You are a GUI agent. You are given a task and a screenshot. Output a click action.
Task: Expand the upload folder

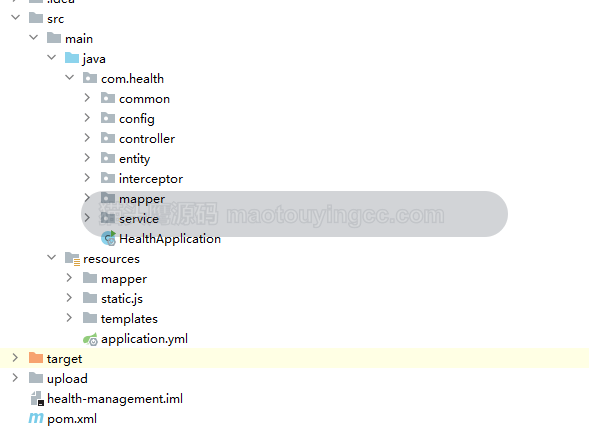[15, 378]
